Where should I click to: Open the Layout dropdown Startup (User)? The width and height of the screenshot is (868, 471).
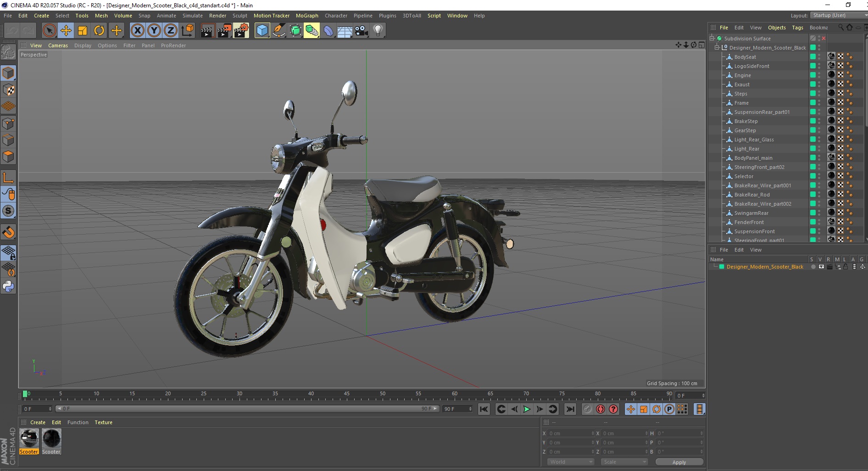click(838, 15)
